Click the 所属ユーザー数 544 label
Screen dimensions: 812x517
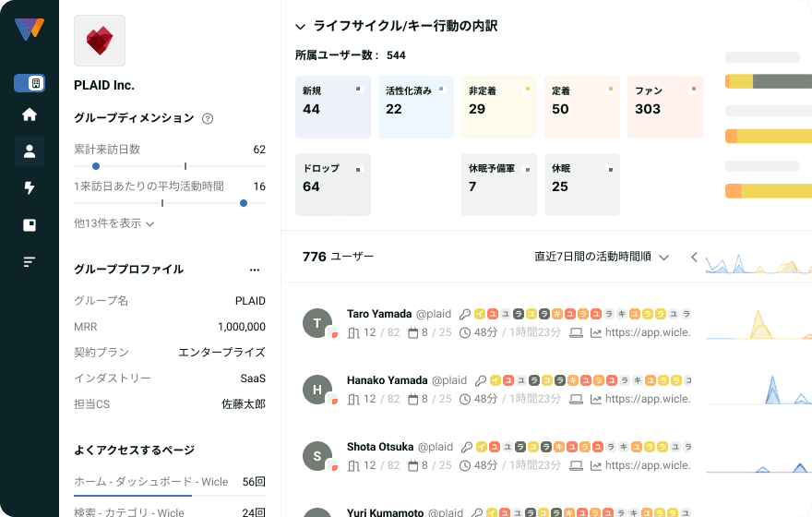pos(350,55)
